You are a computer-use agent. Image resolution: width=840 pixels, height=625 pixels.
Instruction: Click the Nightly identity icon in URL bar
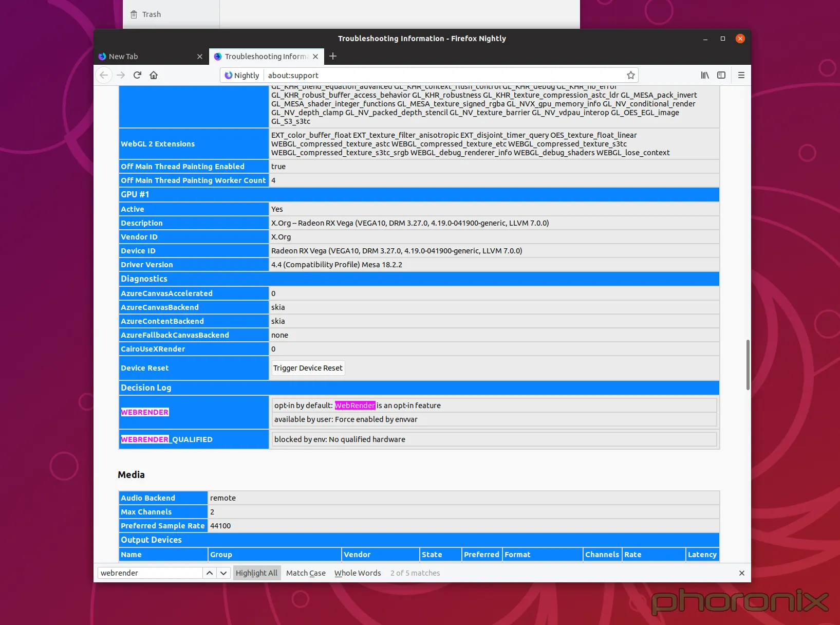(242, 75)
